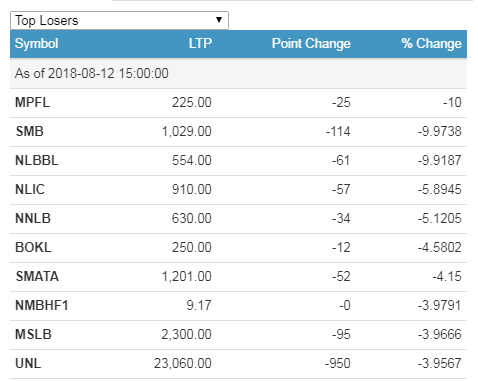Screen dimensions: 478x381
Task: Click the NNLB symbol
Action: click(x=33, y=218)
